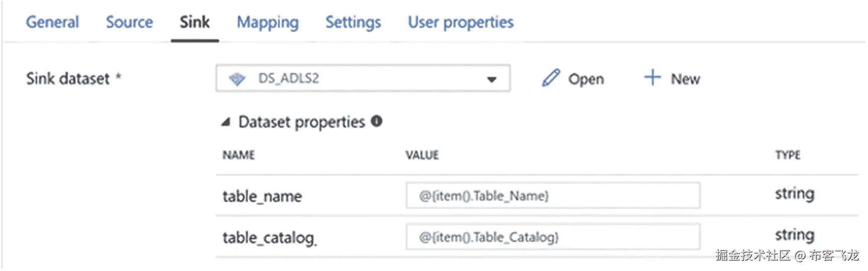Click the plus icon for New
Screen dimensions: 868x271
pyautogui.click(x=652, y=77)
